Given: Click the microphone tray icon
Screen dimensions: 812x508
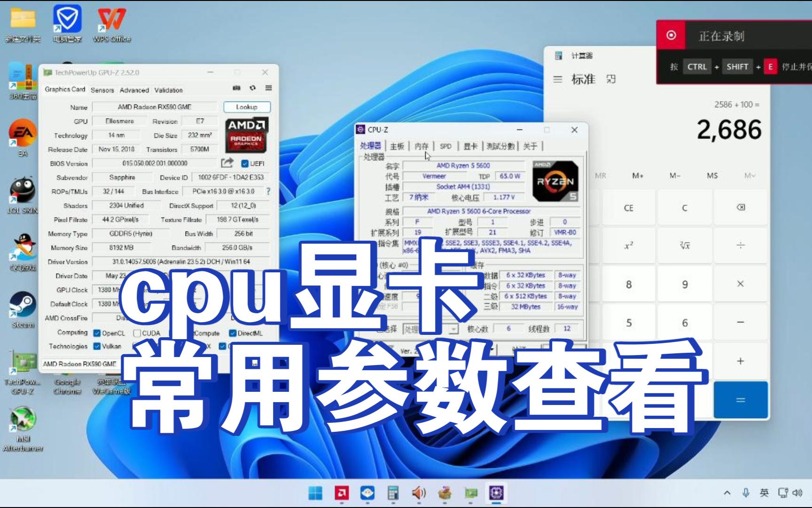Looking at the screenshot, I should (746, 492).
